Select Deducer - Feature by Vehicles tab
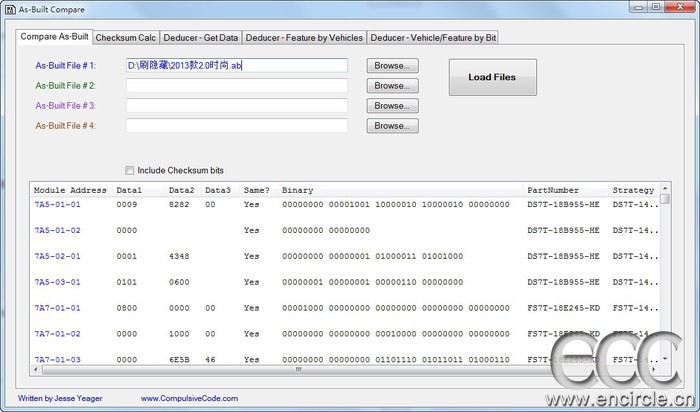Image resolution: width=700 pixels, height=412 pixels. pyautogui.click(x=304, y=38)
